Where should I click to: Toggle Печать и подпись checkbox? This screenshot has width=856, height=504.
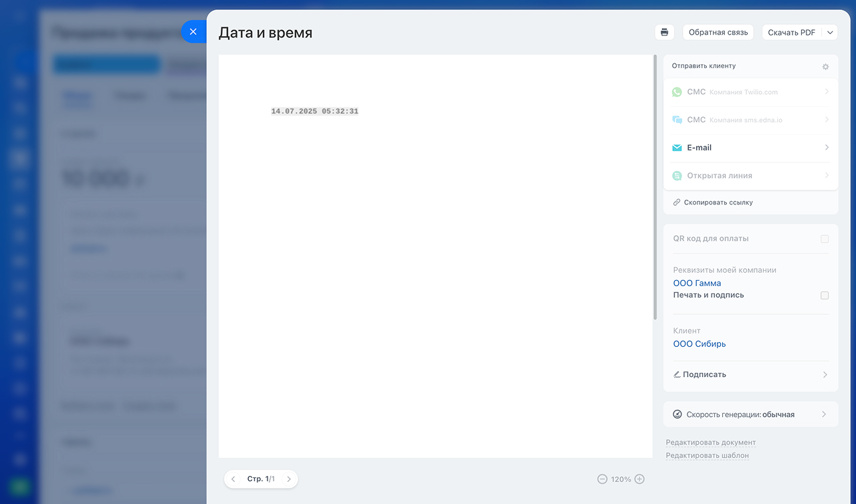click(x=825, y=295)
